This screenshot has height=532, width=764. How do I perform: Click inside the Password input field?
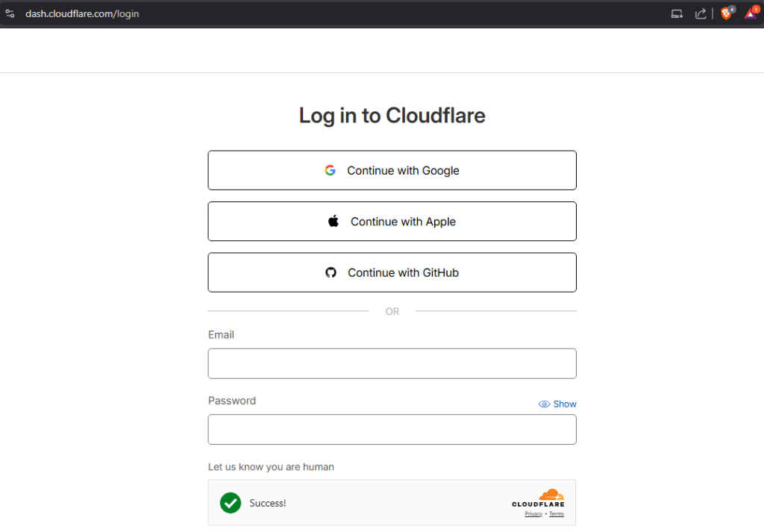click(x=392, y=429)
